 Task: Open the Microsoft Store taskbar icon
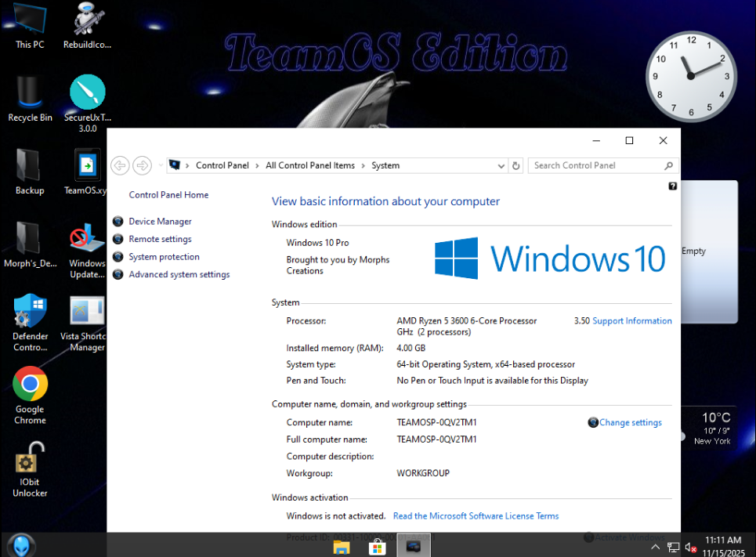[x=377, y=546]
